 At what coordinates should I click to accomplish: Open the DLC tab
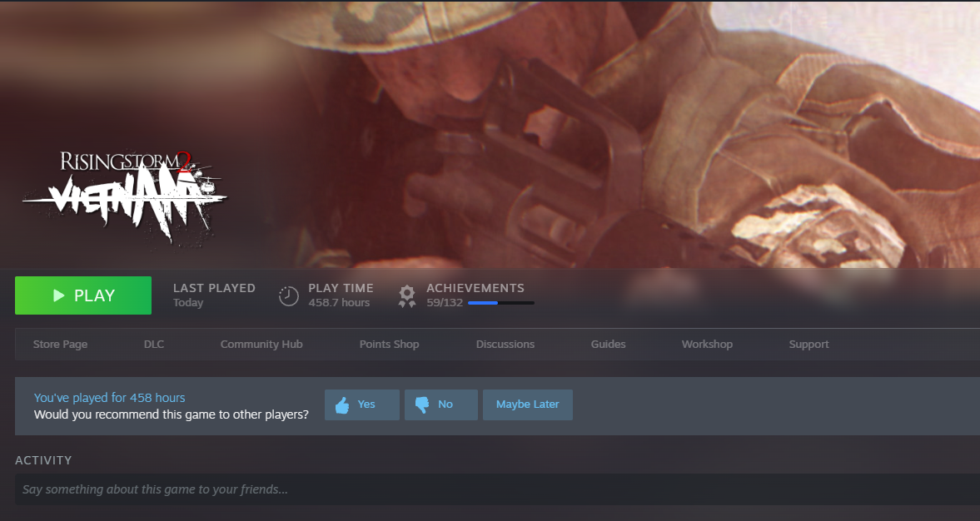pyautogui.click(x=154, y=345)
